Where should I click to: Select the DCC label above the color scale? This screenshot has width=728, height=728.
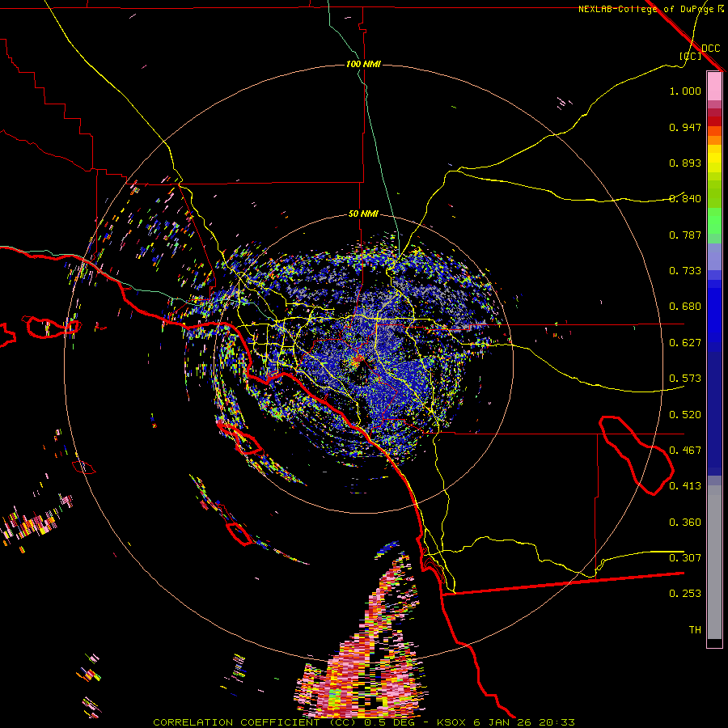pyautogui.click(x=710, y=49)
